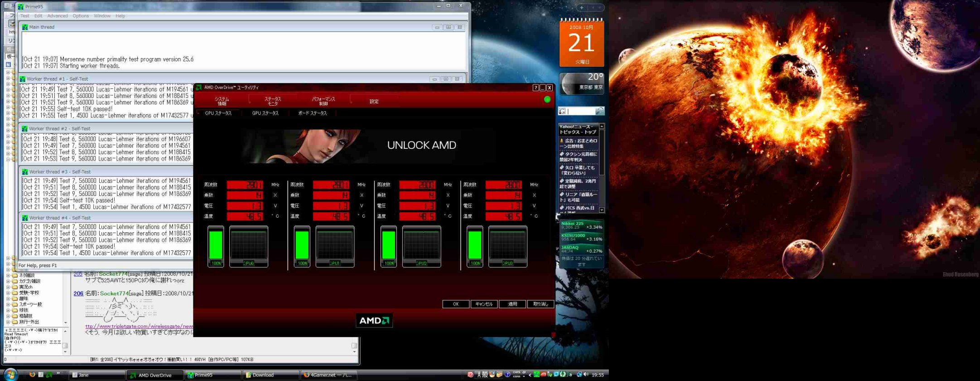
Task: Open the Window menu in Prime95
Action: coord(102,16)
